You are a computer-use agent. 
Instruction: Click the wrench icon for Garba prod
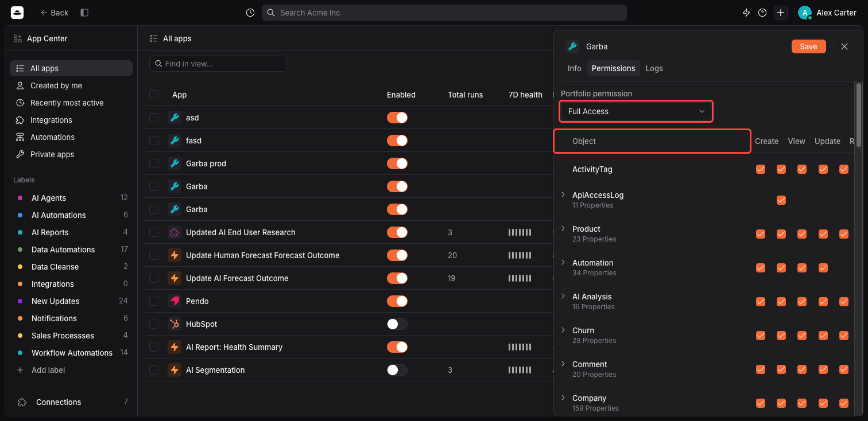pyautogui.click(x=175, y=163)
